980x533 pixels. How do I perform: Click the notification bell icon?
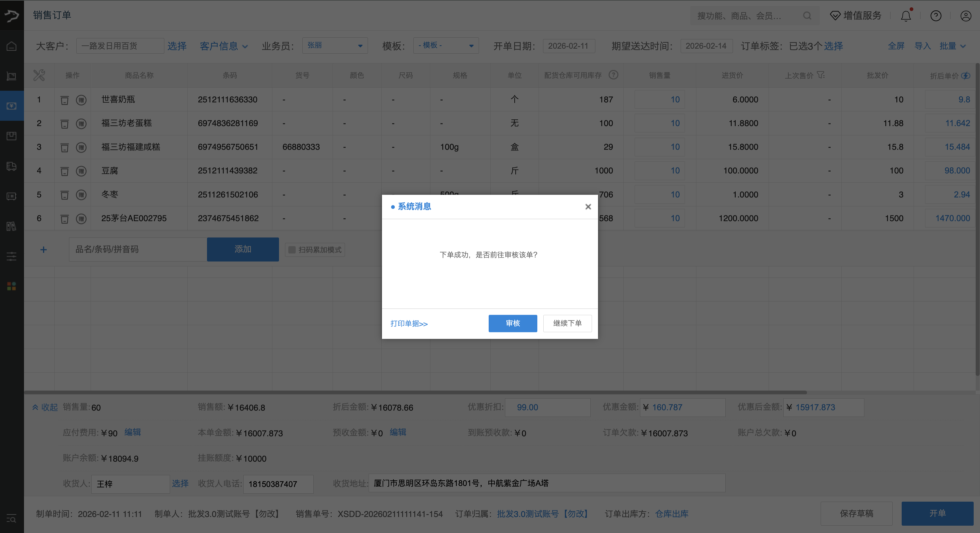click(x=905, y=16)
